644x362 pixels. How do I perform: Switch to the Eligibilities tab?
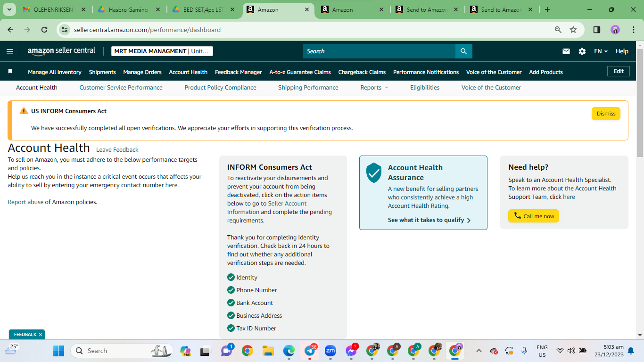(x=425, y=88)
